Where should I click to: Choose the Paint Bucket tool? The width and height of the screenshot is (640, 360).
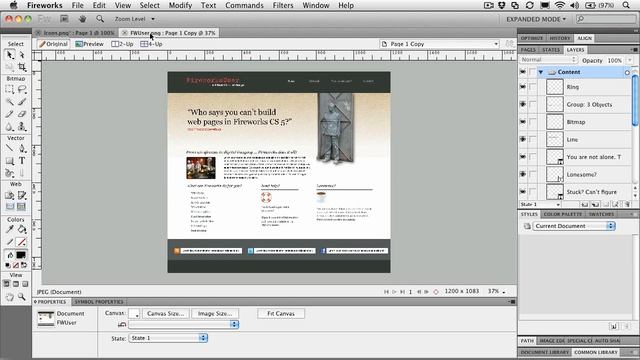(22, 230)
